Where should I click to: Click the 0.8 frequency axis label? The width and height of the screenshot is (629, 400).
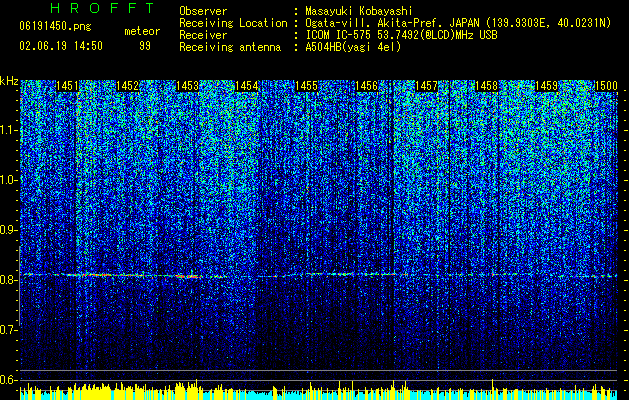tap(9, 280)
